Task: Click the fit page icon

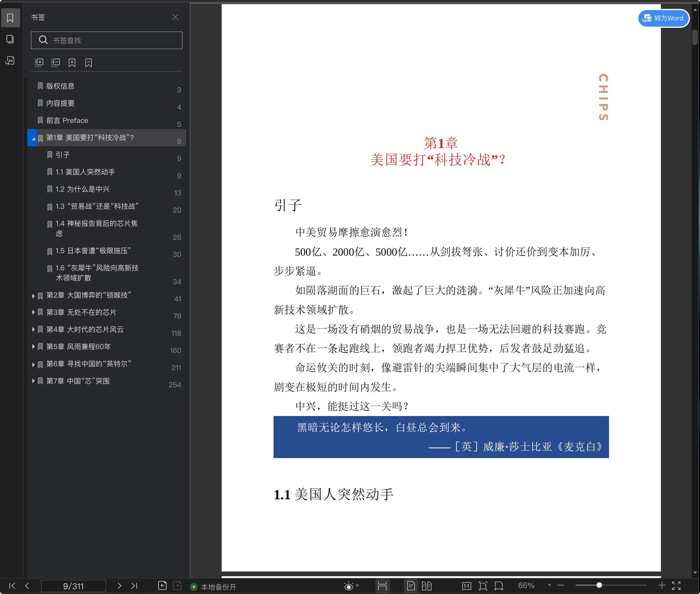Action: (x=483, y=586)
